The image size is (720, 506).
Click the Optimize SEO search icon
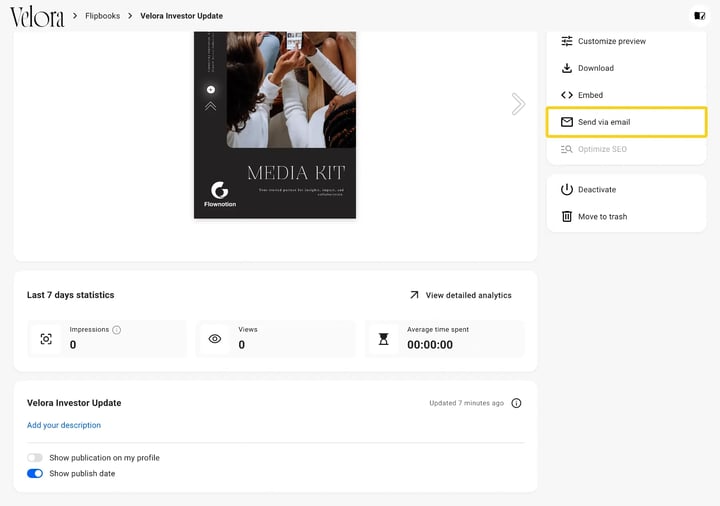[x=567, y=149]
